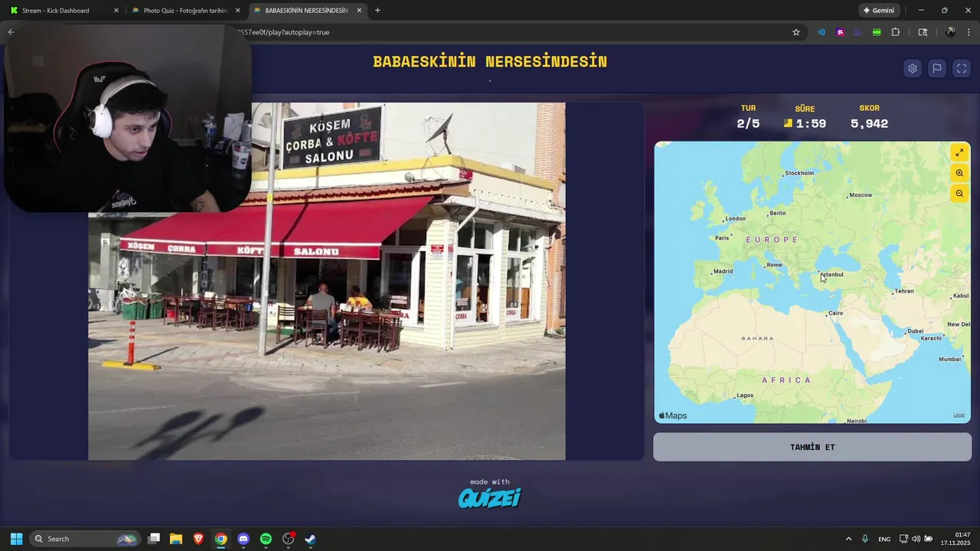
Task: Switch to the Photo Quiz tab
Action: (185, 11)
